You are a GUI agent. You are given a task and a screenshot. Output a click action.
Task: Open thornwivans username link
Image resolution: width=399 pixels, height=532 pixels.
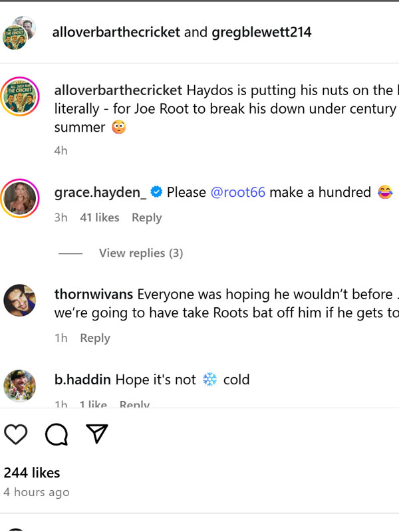(x=94, y=294)
